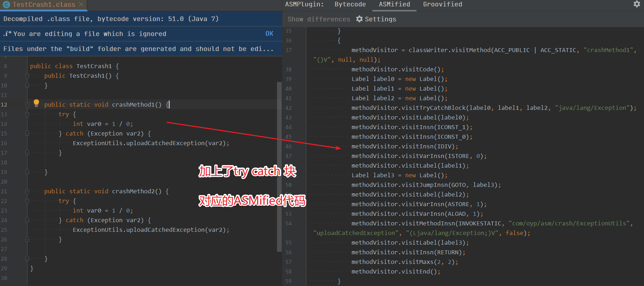This screenshot has height=286, width=644.
Task: Click 'Label label3 = new Label();' line
Action: [x=399, y=175]
